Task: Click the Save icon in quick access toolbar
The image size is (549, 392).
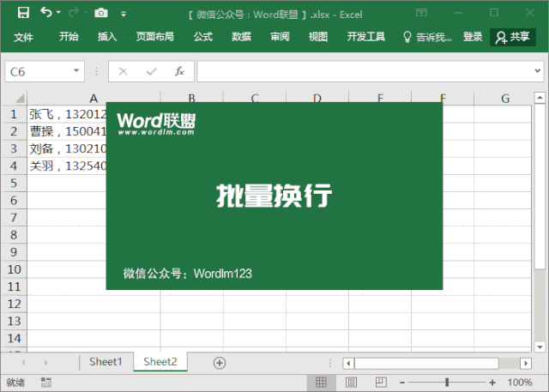Action: (23, 13)
